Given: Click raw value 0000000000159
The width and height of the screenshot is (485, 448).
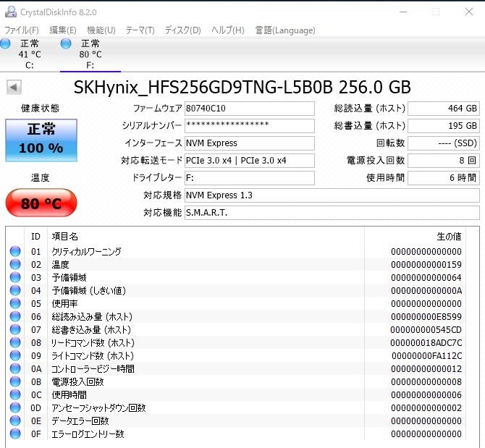Looking at the screenshot, I should (x=426, y=265).
